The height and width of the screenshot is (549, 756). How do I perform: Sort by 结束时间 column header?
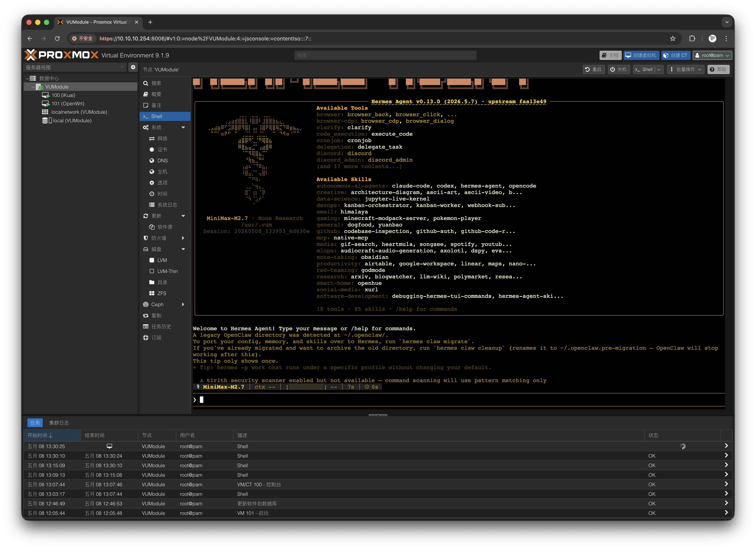[109, 435]
